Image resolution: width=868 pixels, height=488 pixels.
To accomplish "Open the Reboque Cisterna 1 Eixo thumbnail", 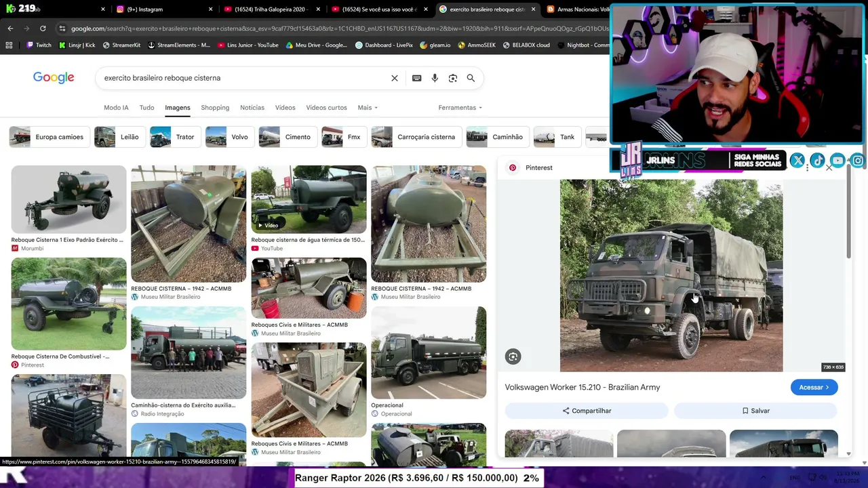I will [x=68, y=199].
